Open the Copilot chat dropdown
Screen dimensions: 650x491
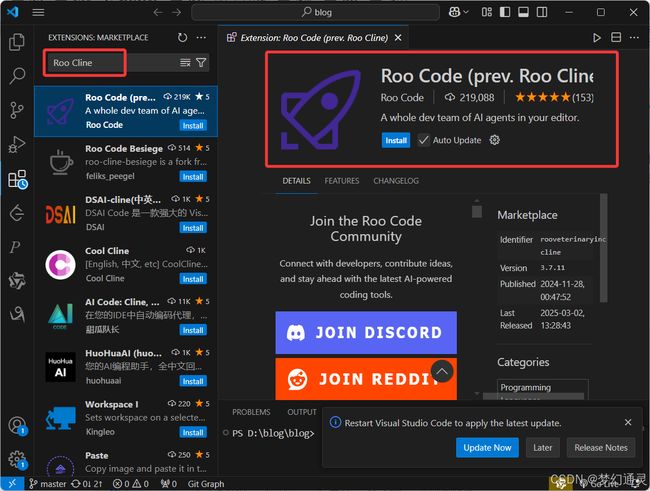click(458, 12)
